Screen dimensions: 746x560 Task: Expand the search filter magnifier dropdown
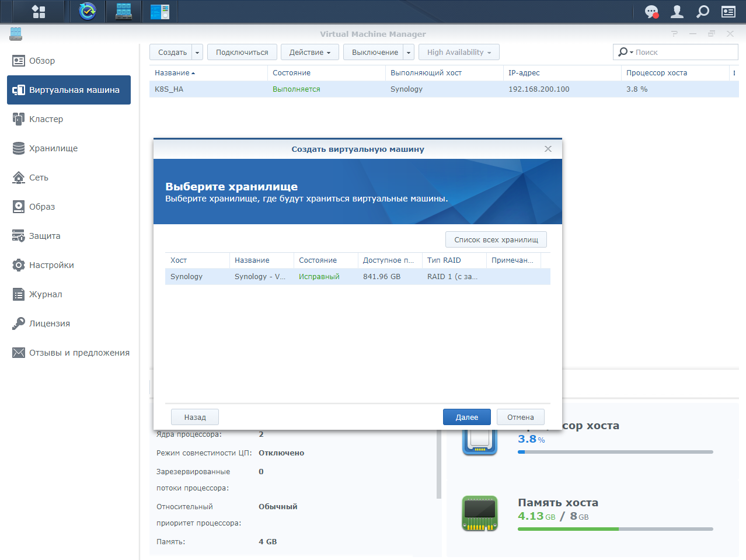(x=625, y=52)
